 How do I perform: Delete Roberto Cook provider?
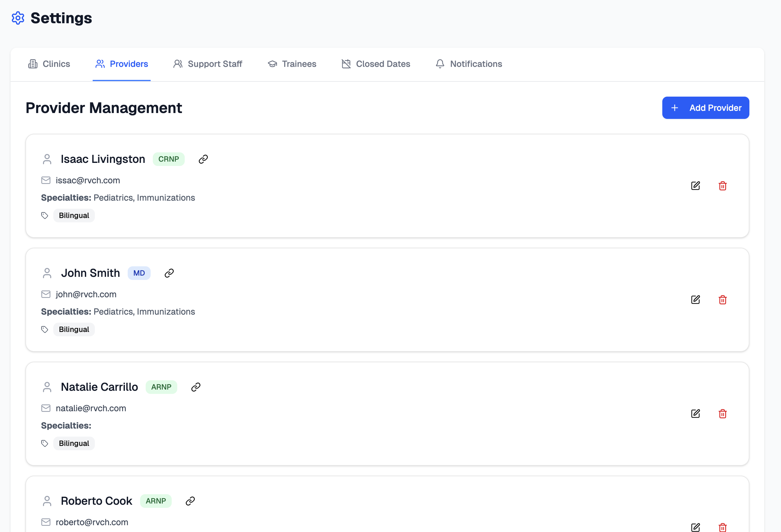[x=722, y=527]
